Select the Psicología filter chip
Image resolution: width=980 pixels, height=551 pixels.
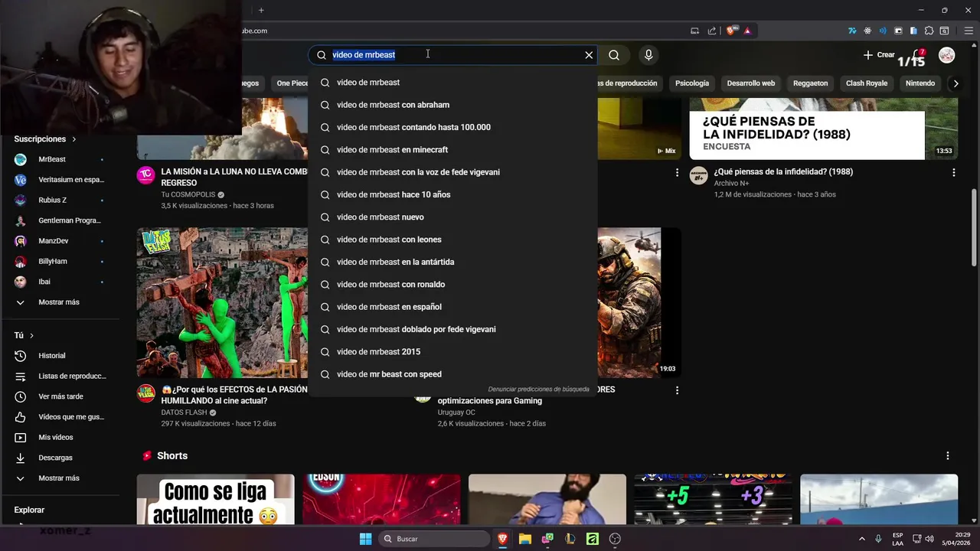[692, 83]
